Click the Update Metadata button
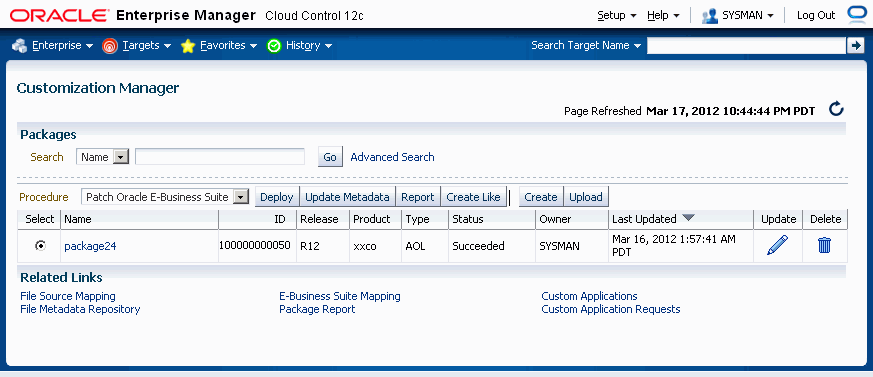The image size is (873, 377). tap(347, 197)
